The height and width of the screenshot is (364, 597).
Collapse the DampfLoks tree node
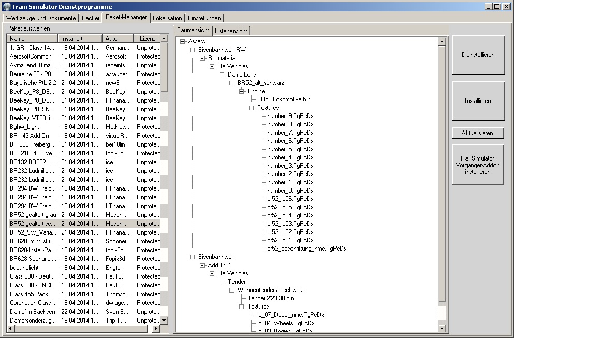click(222, 75)
